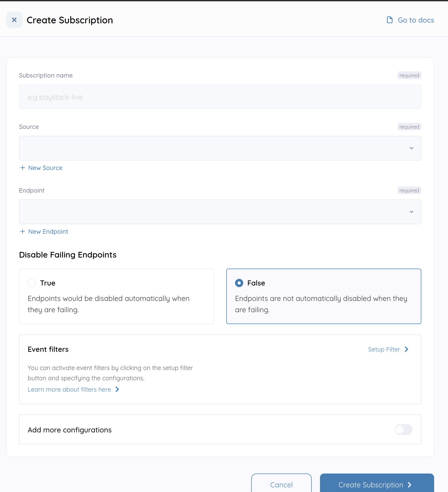Enable the Add more configurations toggle
This screenshot has width=448, height=492.
(x=403, y=430)
